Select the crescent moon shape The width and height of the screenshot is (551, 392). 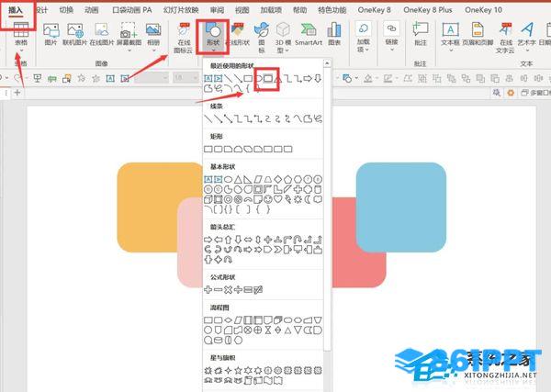(308, 199)
